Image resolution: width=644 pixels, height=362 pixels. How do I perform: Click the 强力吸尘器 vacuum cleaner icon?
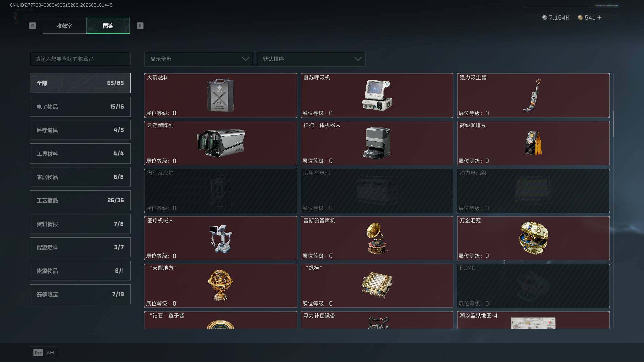(532, 95)
